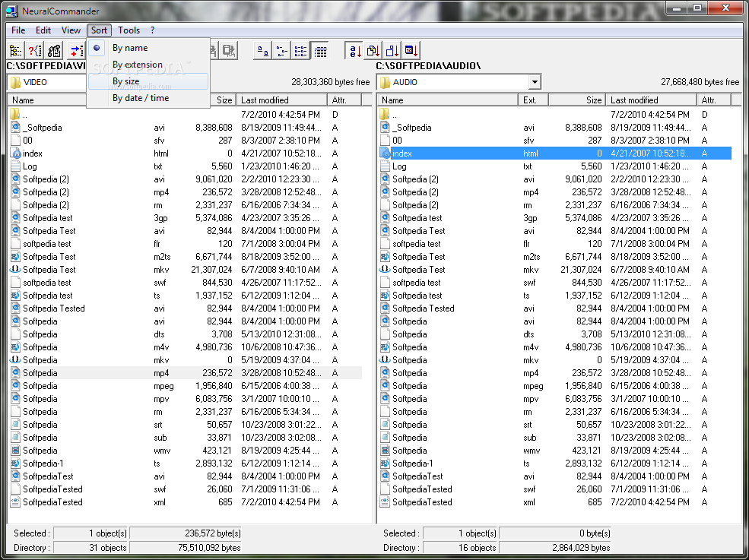Click Attr. column header in VIDEO pane
The image size is (749, 560).
pyautogui.click(x=344, y=100)
